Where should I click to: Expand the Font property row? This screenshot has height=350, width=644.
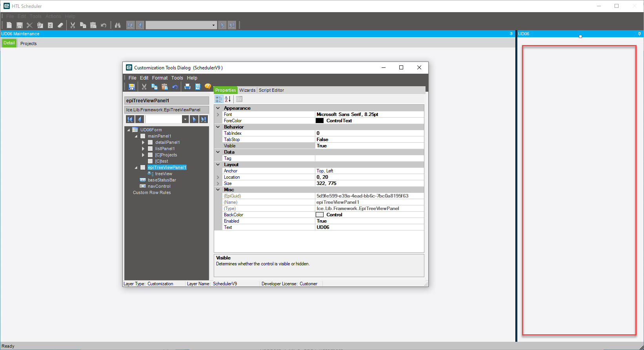[218, 114]
